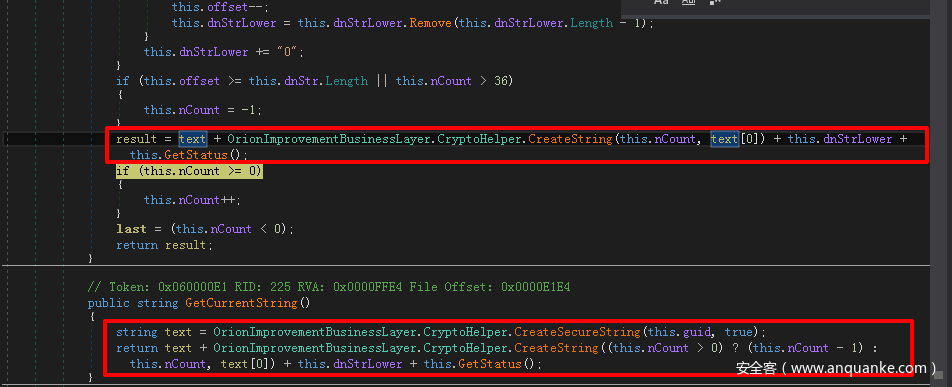Click CreateString in the result assignment line
The height and width of the screenshot is (387, 952).
(570, 139)
